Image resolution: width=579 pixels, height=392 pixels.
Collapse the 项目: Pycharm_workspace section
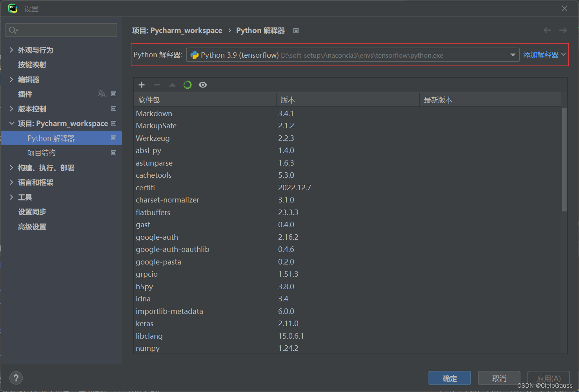point(11,123)
